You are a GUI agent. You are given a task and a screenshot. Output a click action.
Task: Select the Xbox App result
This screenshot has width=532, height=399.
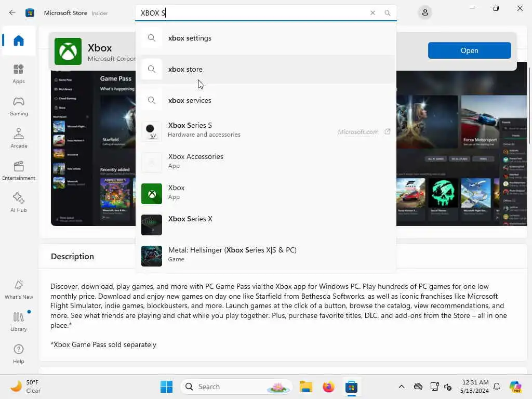pyautogui.click(x=266, y=193)
